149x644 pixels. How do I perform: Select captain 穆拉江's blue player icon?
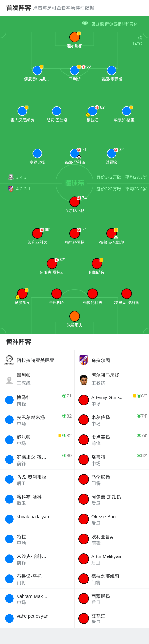92,111
